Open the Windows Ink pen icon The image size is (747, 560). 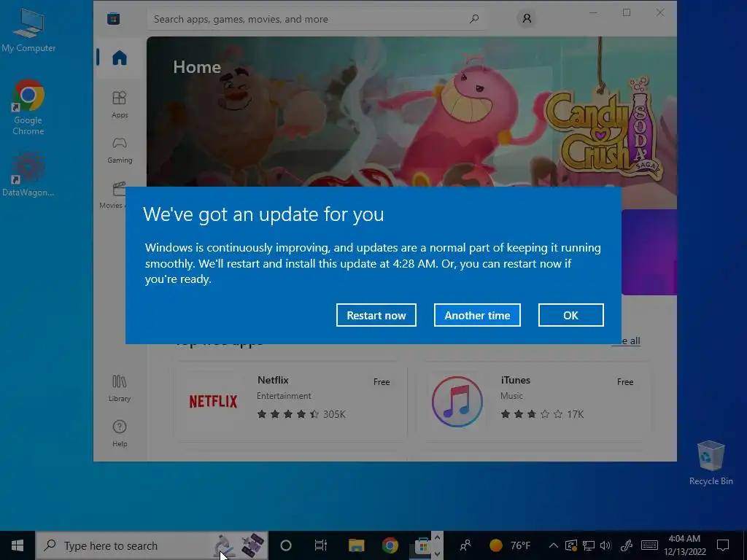click(x=627, y=545)
